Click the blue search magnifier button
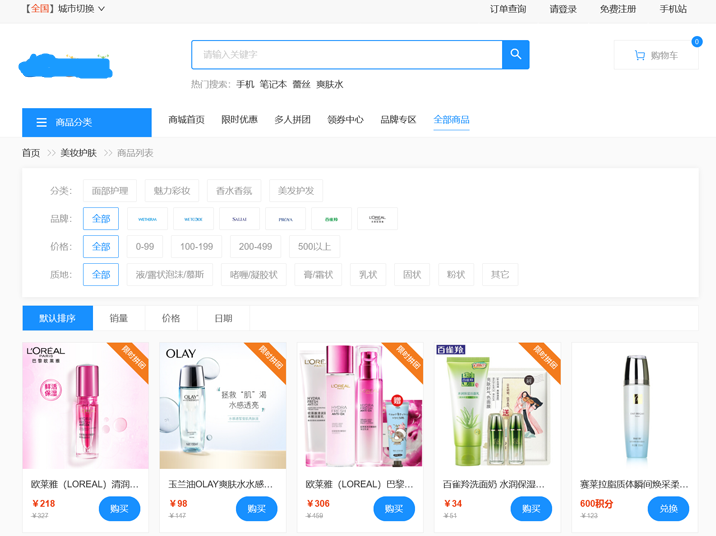Viewport: 716px width, 536px height. (x=516, y=54)
